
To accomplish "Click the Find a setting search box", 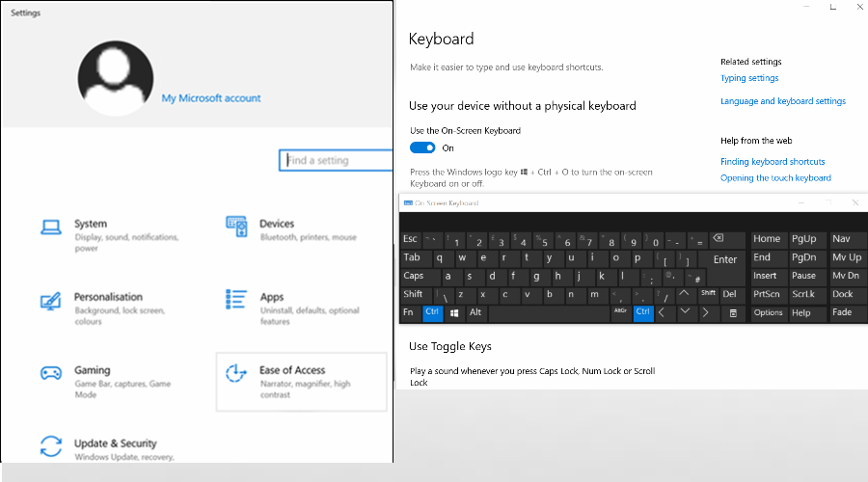I will 336,160.
